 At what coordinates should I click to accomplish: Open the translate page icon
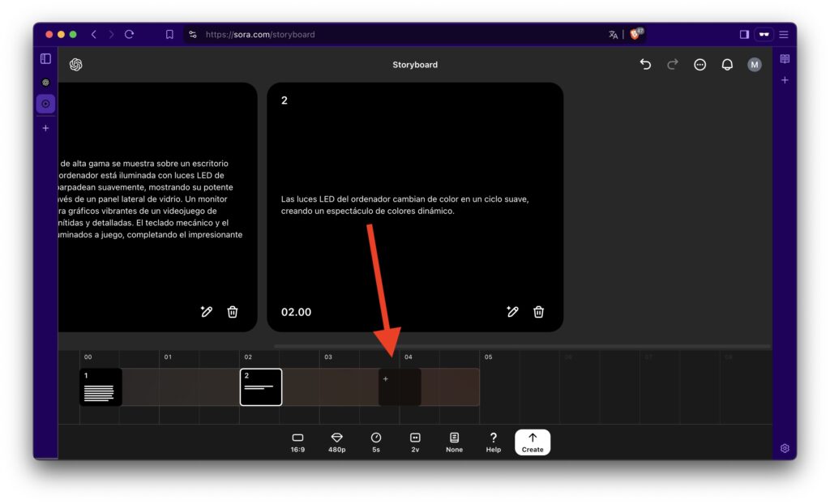click(x=613, y=34)
